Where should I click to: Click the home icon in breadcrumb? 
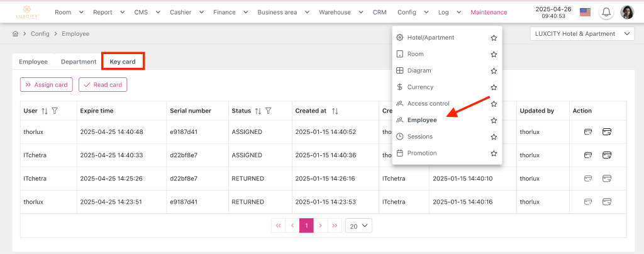tap(16, 34)
